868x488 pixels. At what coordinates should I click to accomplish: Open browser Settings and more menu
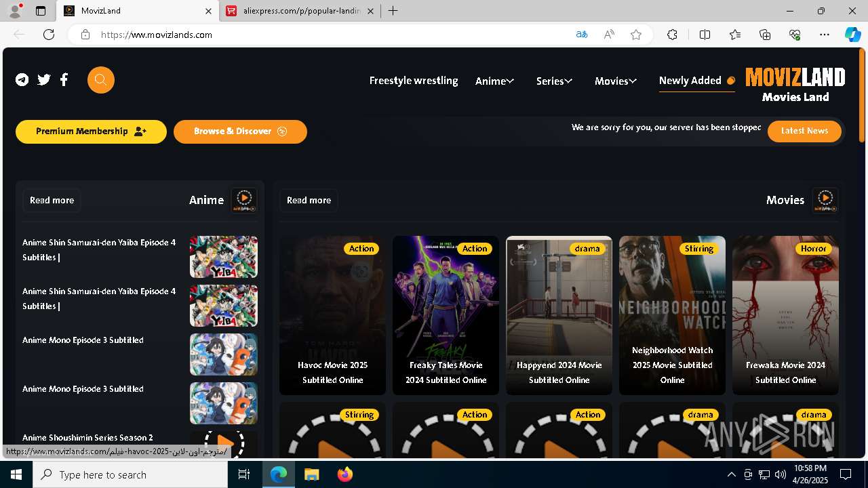tap(825, 35)
